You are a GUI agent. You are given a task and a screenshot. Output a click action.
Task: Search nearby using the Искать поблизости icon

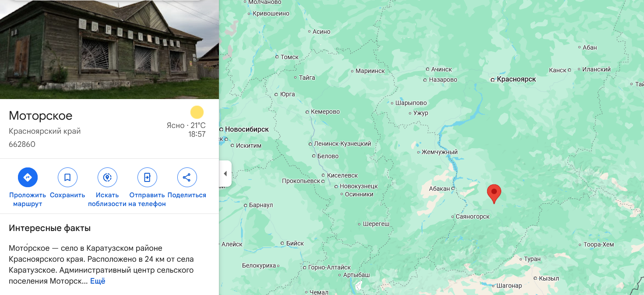107,178
